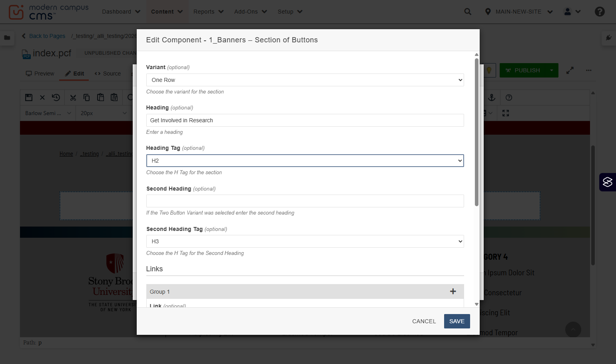Click the editor fullscreen toggle icon
The height and width of the screenshot is (364, 616).
coord(506,113)
